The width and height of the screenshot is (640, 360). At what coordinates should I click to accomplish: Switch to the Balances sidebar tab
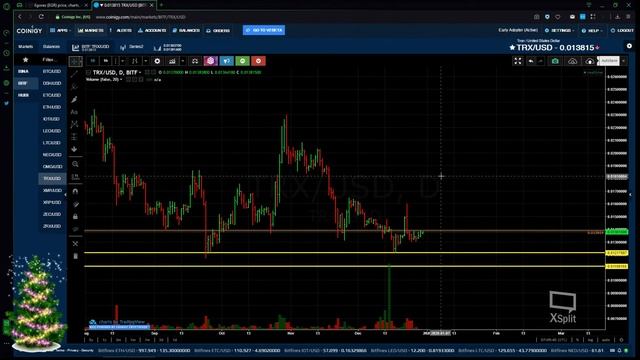(x=51, y=47)
